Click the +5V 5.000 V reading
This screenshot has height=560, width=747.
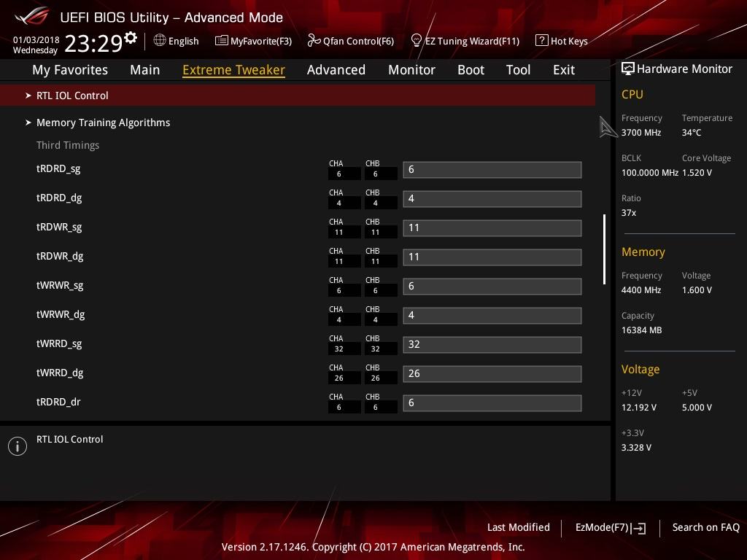pyautogui.click(x=697, y=408)
